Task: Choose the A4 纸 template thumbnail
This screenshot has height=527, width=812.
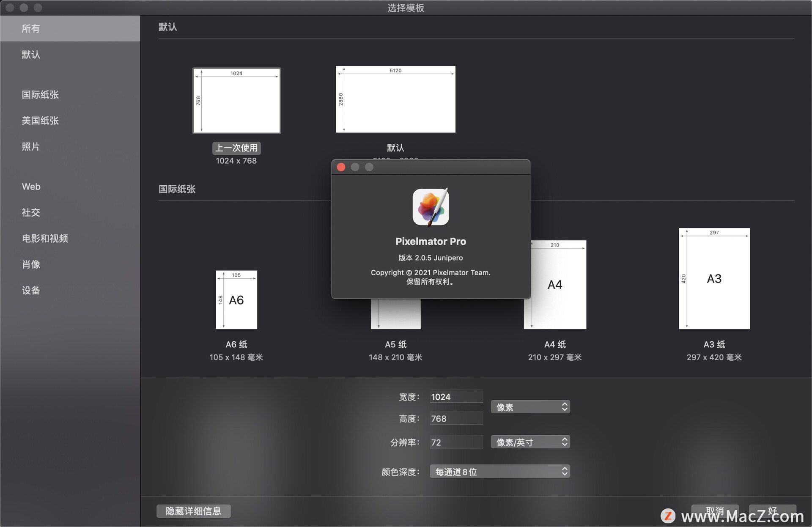Action: 558,285
